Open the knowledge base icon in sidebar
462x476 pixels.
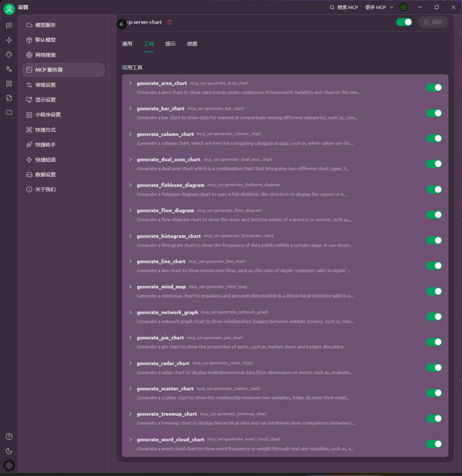pos(9,98)
